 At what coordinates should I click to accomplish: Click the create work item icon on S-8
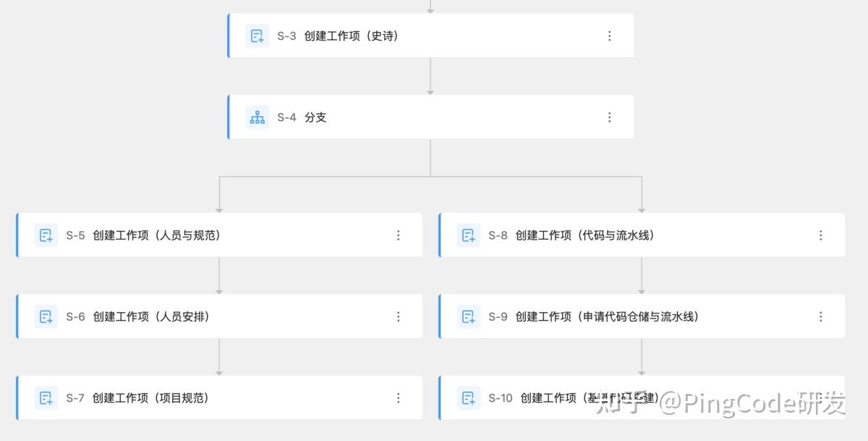tap(468, 235)
